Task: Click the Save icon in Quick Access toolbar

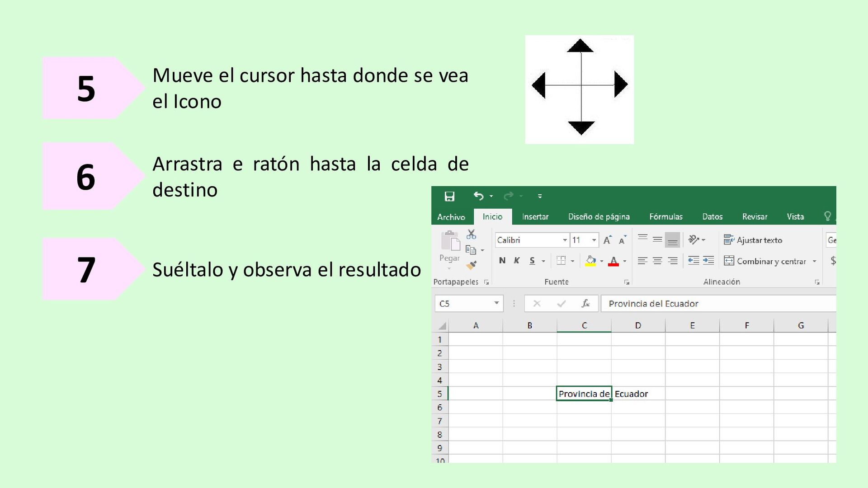Action: tap(449, 196)
